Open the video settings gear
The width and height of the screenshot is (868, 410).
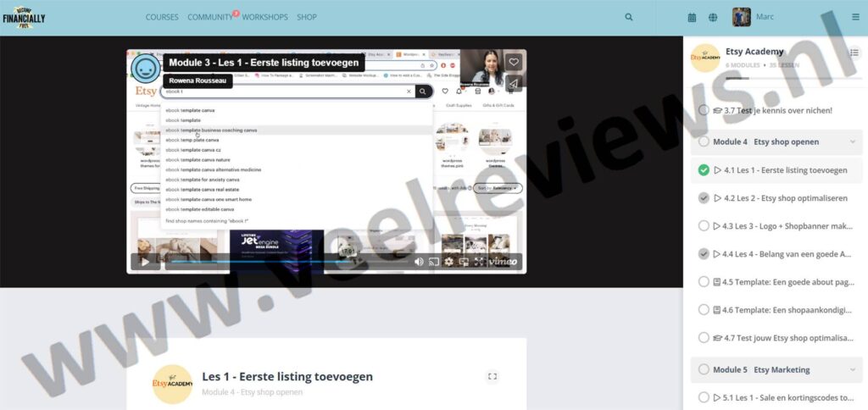(449, 262)
